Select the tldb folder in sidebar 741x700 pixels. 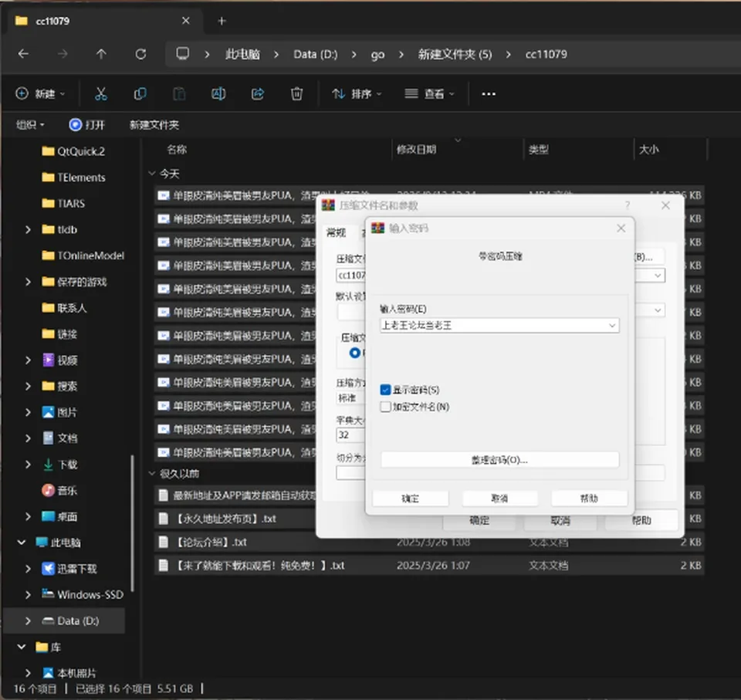(59, 229)
